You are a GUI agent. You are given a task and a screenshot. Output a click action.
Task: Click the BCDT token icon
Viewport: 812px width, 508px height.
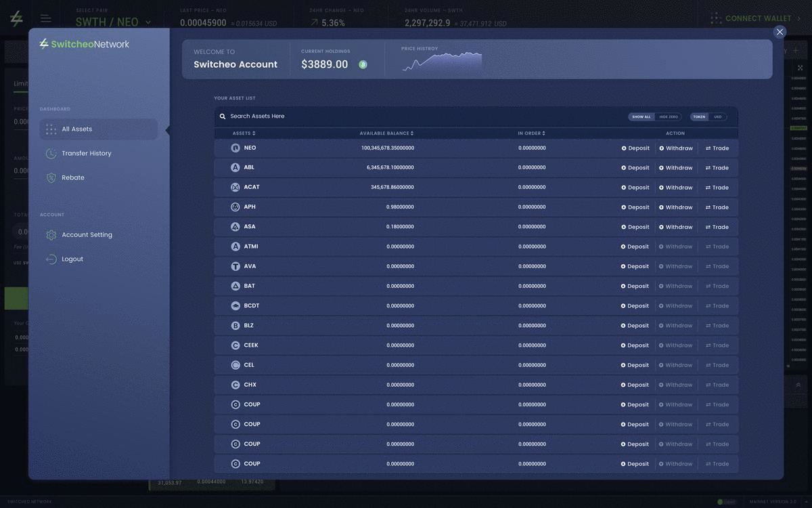(x=235, y=305)
